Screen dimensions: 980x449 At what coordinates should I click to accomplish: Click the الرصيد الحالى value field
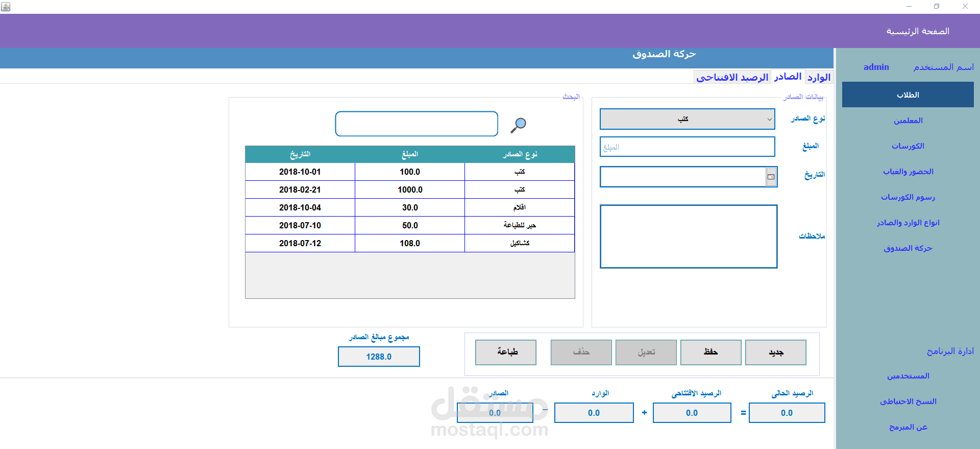pyautogui.click(x=787, y=413)
